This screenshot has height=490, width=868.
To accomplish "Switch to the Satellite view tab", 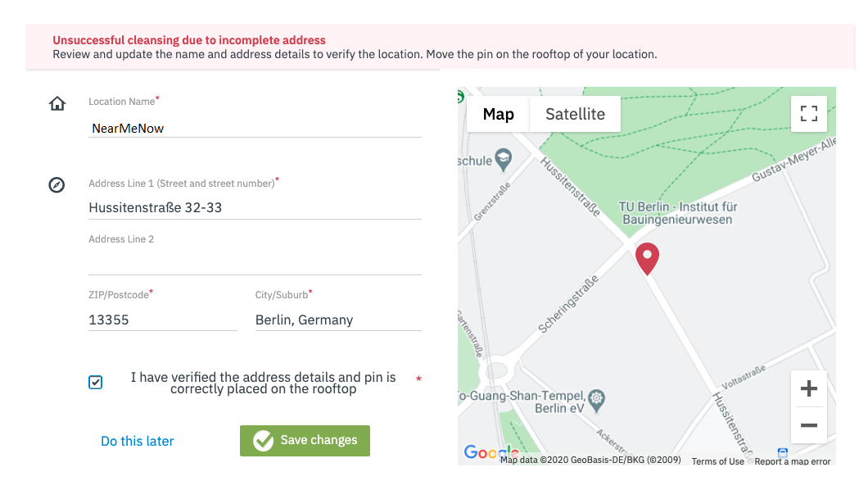I will pos(575,114).
